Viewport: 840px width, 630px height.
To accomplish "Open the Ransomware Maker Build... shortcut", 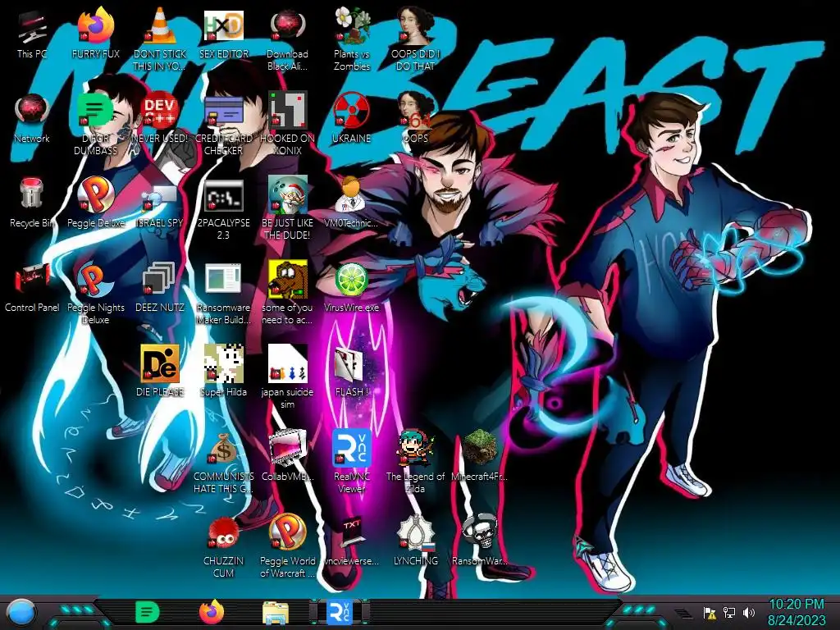I will 223,294.
